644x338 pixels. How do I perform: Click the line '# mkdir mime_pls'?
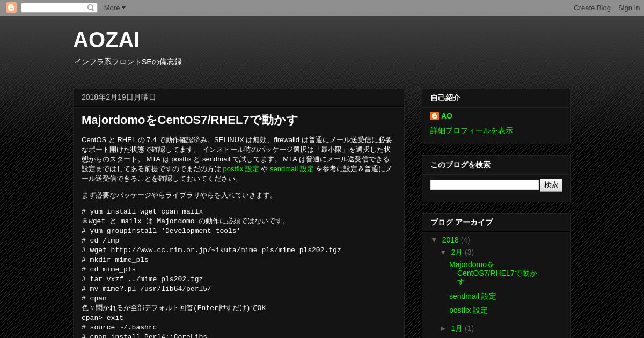click(115, 260)
